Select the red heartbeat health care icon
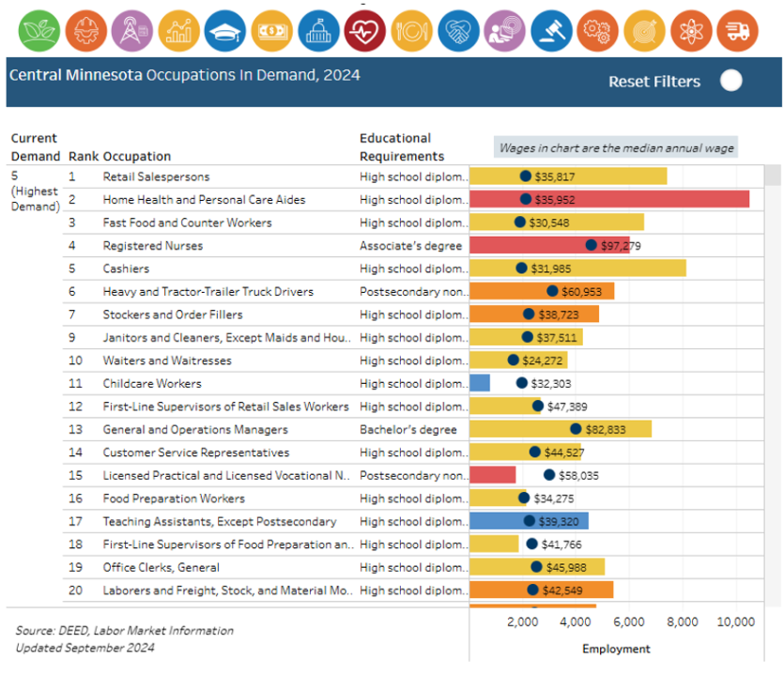The width and height of the screenshot is (784, 675). click(x=365, y=31)
